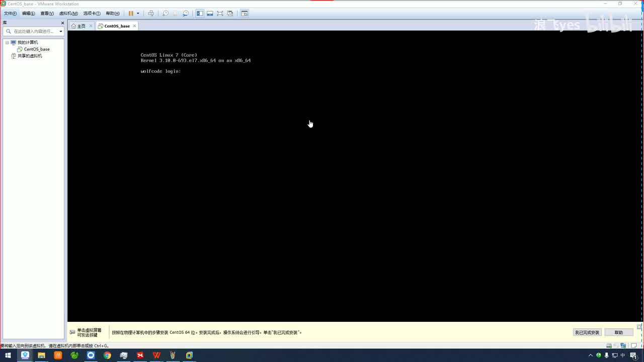Open the orange app on the taskbar

click(x=58, y=355)
